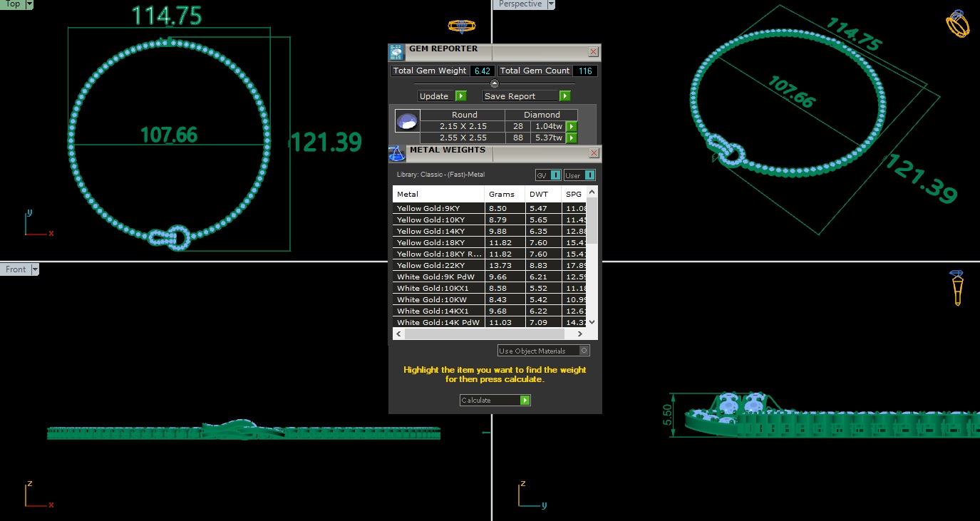The height and width of the screenshot is (521, 980).
Task: Click the 2.55 X 2.55 gem size cell
Action: (x=463, y=138)
